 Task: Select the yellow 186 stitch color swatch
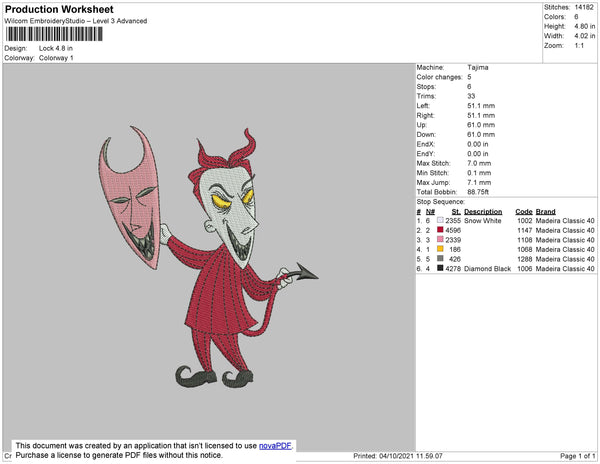[x=440, y=249]
